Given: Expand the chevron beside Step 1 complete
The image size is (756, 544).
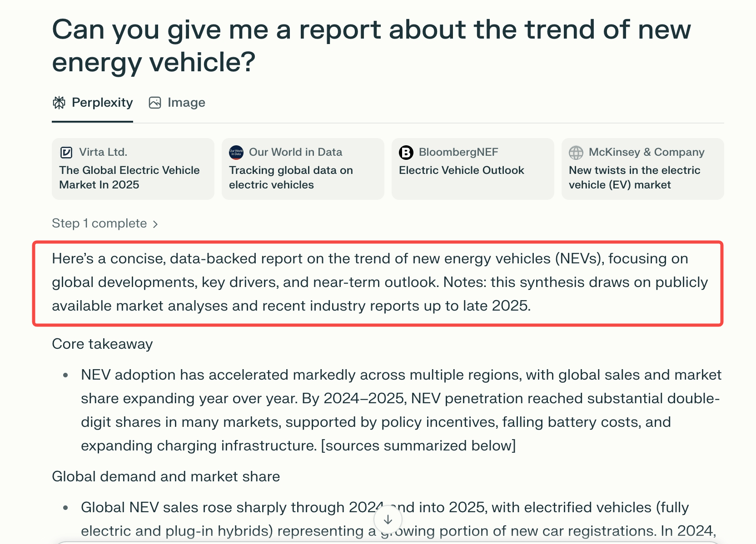Looking at the screenshot, I should [x=155, y=224].
